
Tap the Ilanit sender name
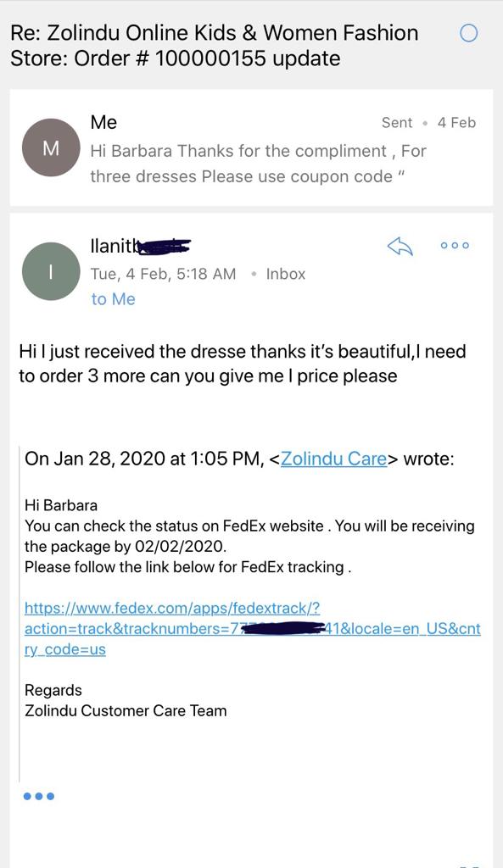click(x=141, y=245)
